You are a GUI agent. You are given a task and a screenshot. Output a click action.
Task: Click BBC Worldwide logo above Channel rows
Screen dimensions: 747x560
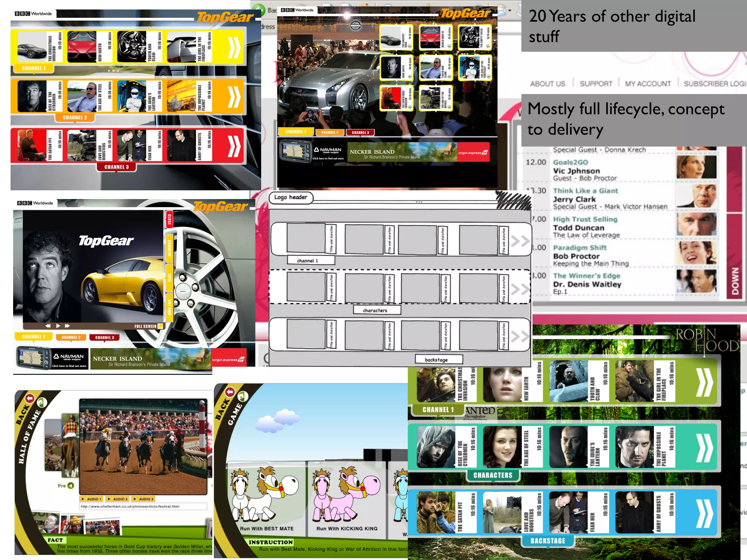pos(33,13)
